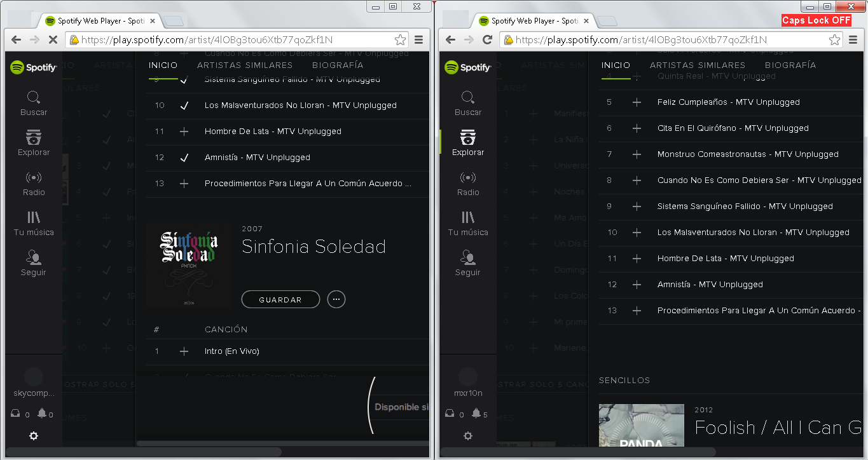Open Seguir in left window sidebar
This screenshot has height=460, width=868.
pos(34,264)
